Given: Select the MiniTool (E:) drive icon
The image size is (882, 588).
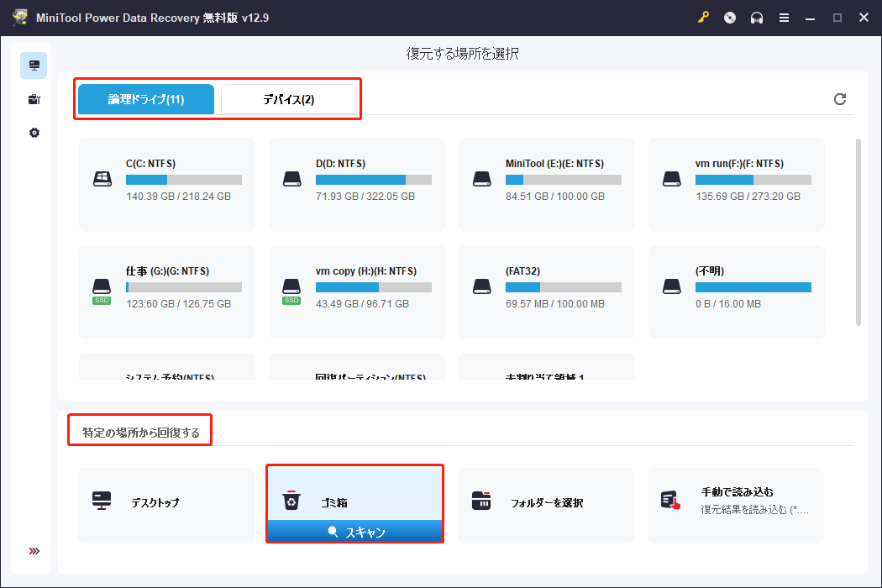Looking at the screenshot, I should [481, 179].
